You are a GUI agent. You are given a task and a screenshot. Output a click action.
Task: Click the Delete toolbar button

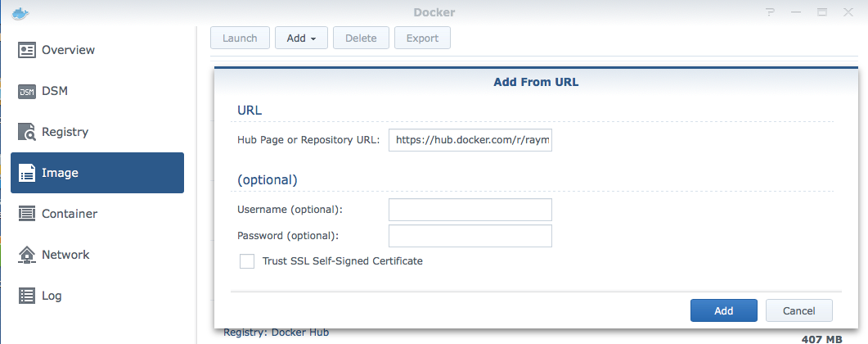(x=361, y=38)
